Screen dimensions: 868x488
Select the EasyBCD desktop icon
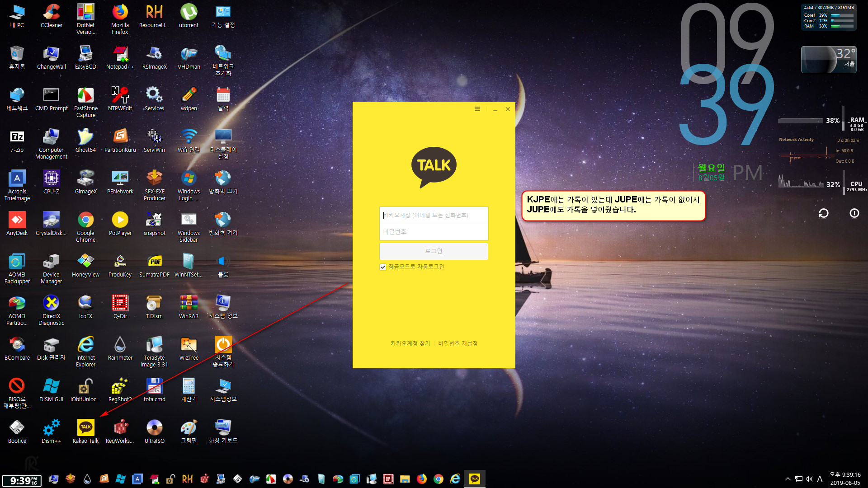click(x=85, y=57)
